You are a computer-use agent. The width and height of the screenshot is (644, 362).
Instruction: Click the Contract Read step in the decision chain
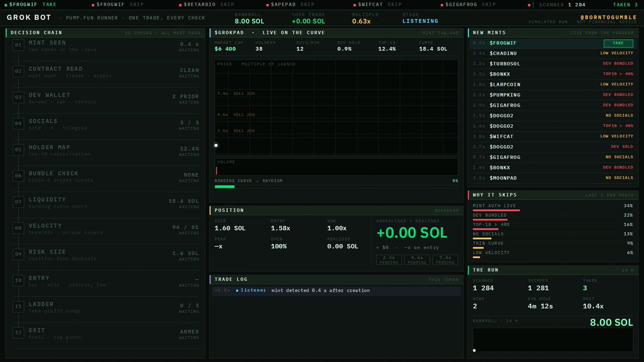coord(106,72)
